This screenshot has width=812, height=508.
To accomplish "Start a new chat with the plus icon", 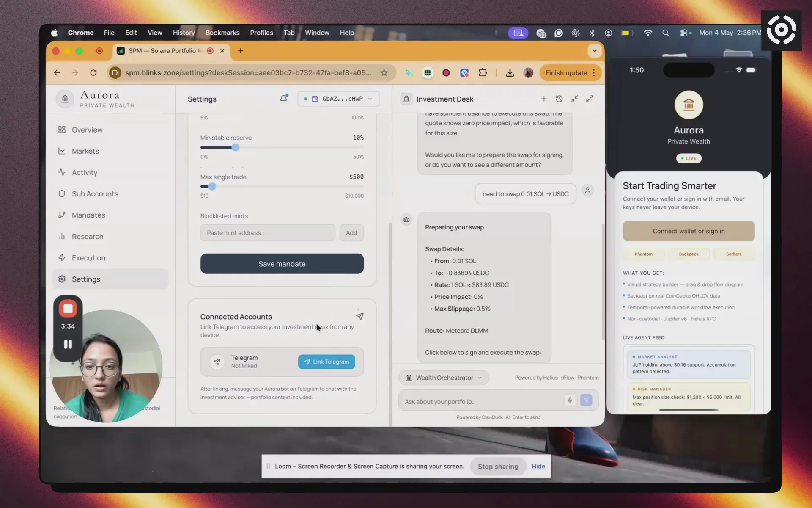I will 544,99.
